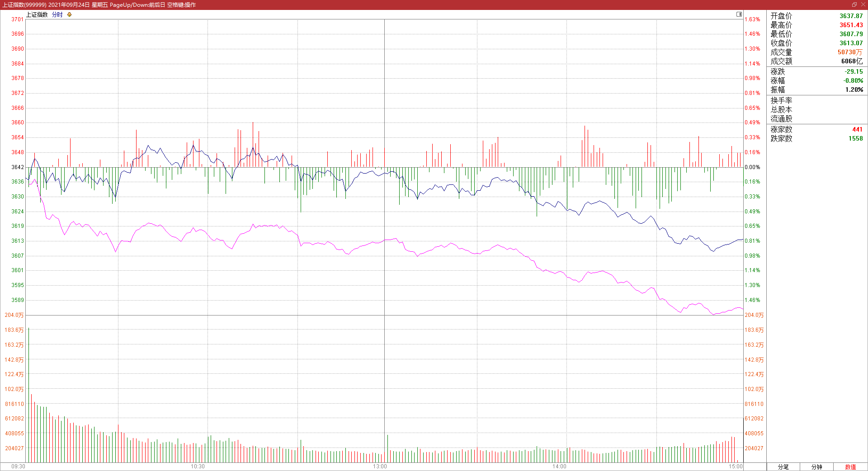This screenshot has width=868, height=471.
Task: Switch to the 分钟 tab
Action: pos(817,467)
